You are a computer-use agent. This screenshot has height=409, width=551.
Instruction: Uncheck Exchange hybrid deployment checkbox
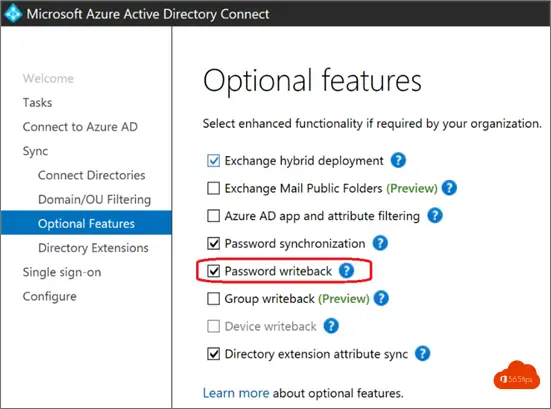click(x=213, y=161)
